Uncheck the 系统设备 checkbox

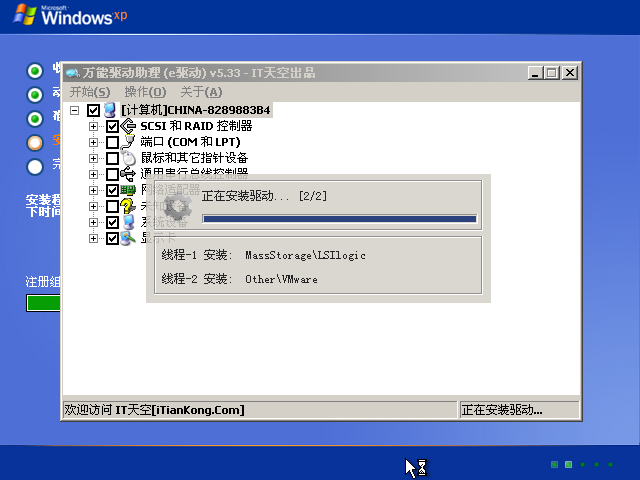pyautogui.click(x=112, y=222)
